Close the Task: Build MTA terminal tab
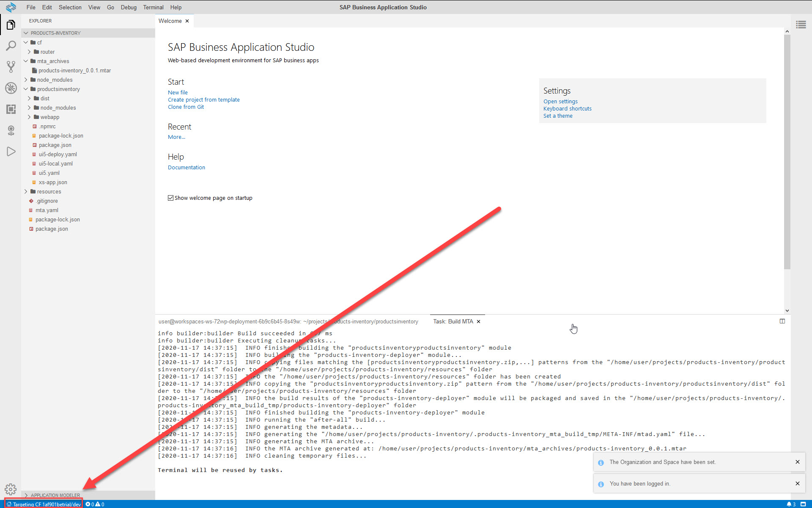This screenshot has width=812, height=508. click(479, 322)
